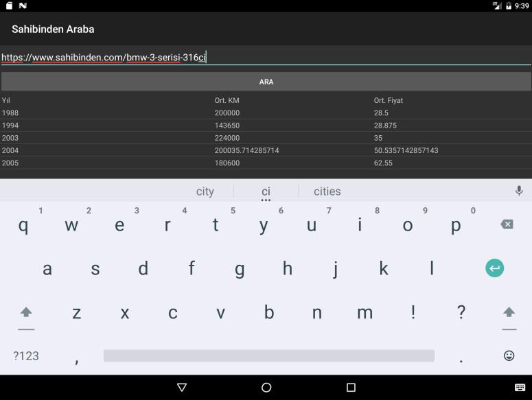
Task: Tap the t key
Action: click(215, 225)
